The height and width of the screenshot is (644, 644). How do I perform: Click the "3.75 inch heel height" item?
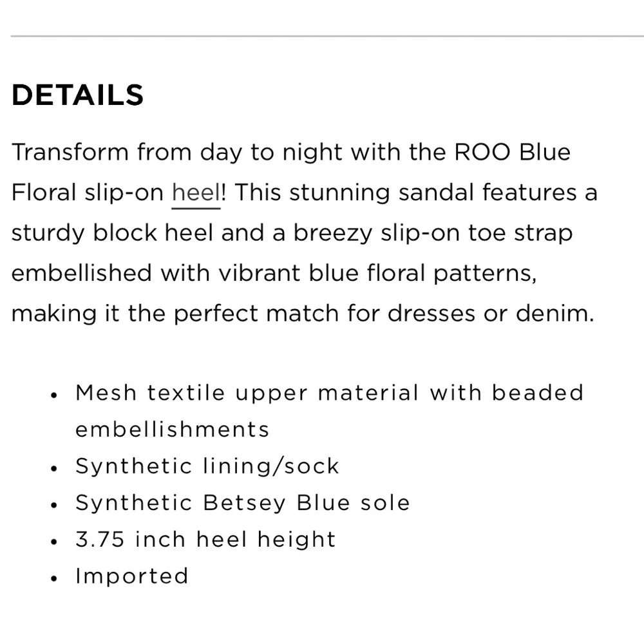[205, 540]
